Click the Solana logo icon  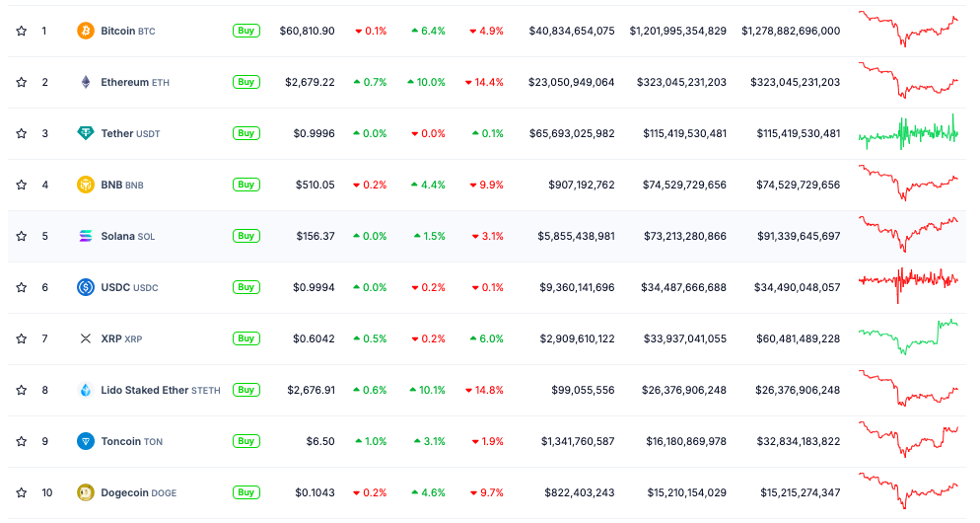[86, 236]
